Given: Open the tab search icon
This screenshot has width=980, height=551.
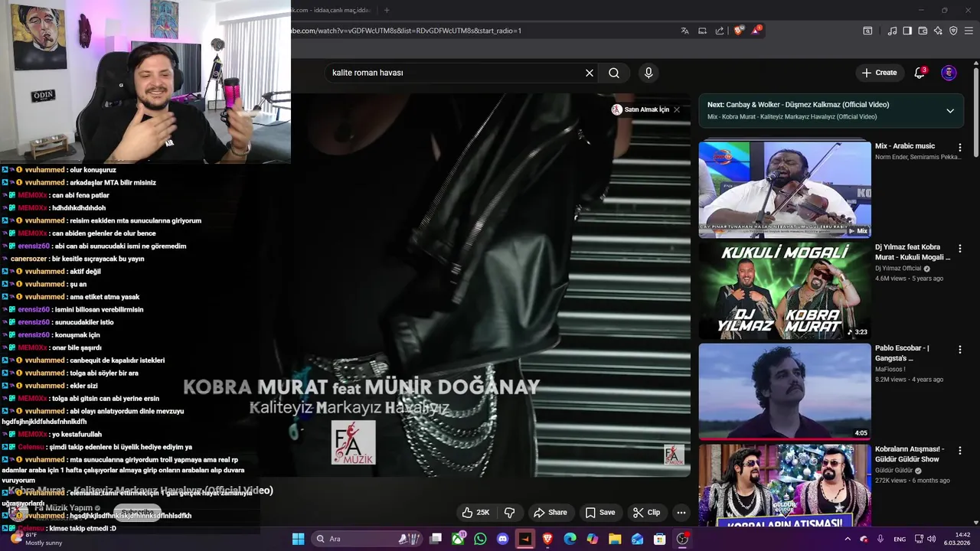Looking at the screenshot, I should (x=867, y=31).
